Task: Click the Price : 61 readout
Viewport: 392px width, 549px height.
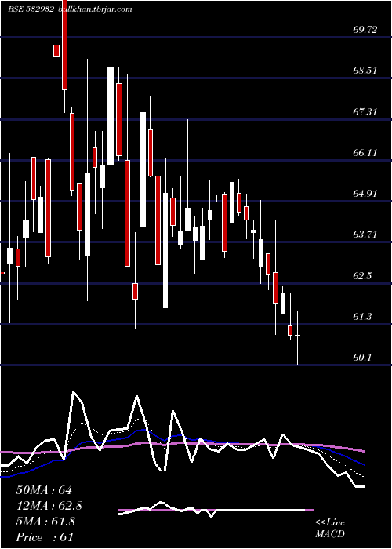Action: [x=45, y=537]
